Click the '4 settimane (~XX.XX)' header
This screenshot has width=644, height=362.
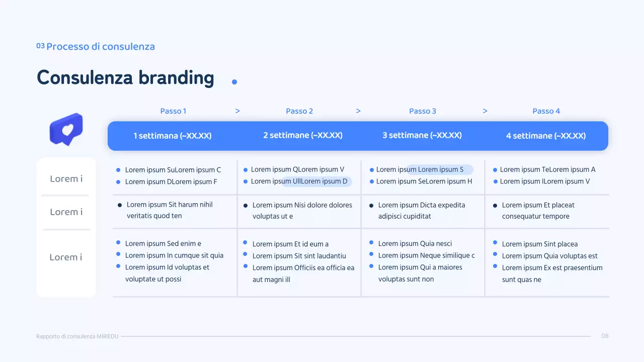click(x=546, y=136)
